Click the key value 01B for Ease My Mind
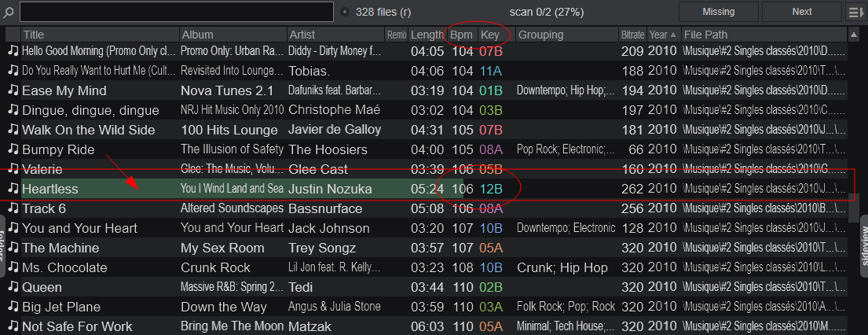 click(x=491, y=90)
